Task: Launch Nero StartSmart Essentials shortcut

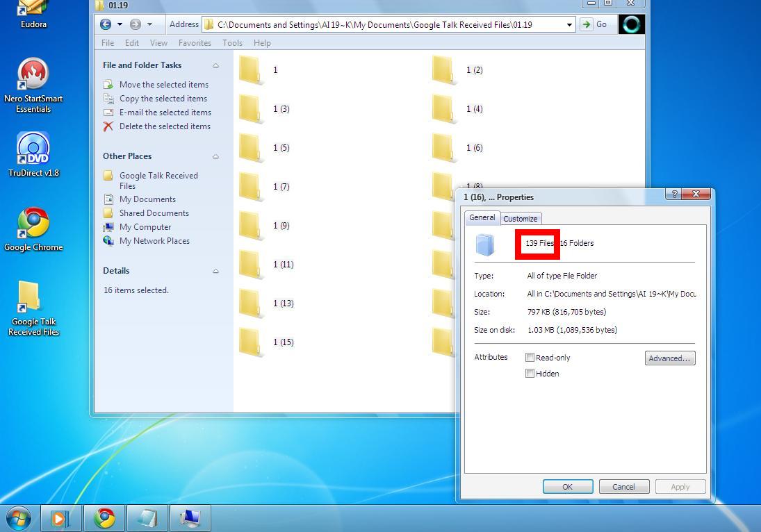Action: pyautogui.click(x=33, y=86)
